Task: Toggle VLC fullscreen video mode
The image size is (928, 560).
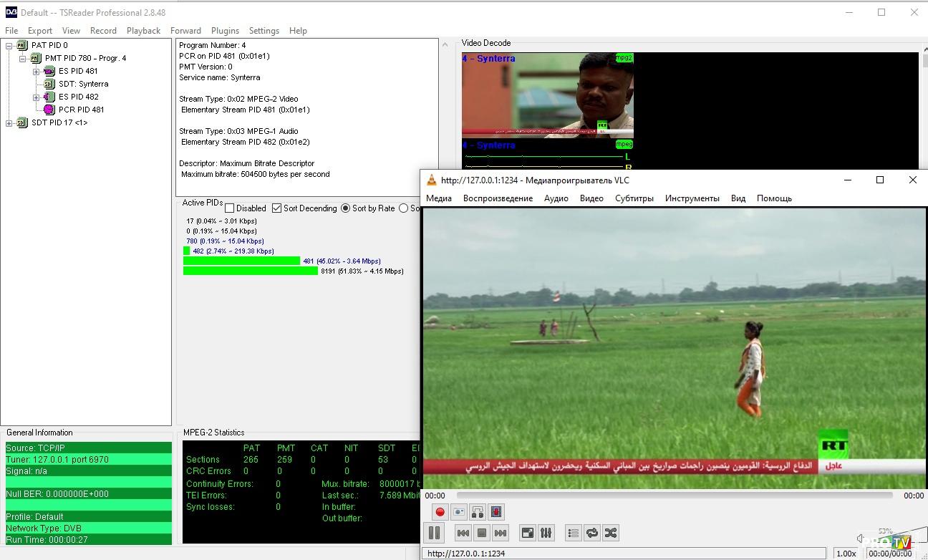Action: [527, 533]
